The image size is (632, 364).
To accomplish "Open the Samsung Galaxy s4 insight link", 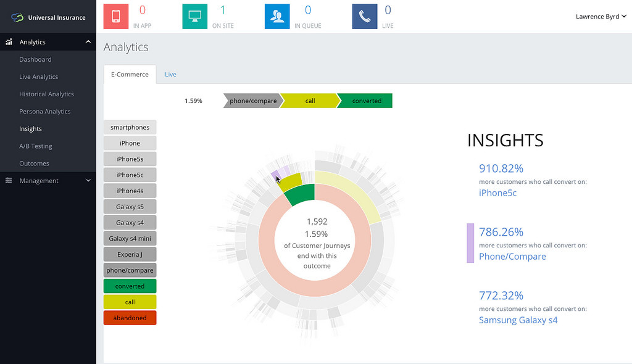I will (x=518, y=320).
